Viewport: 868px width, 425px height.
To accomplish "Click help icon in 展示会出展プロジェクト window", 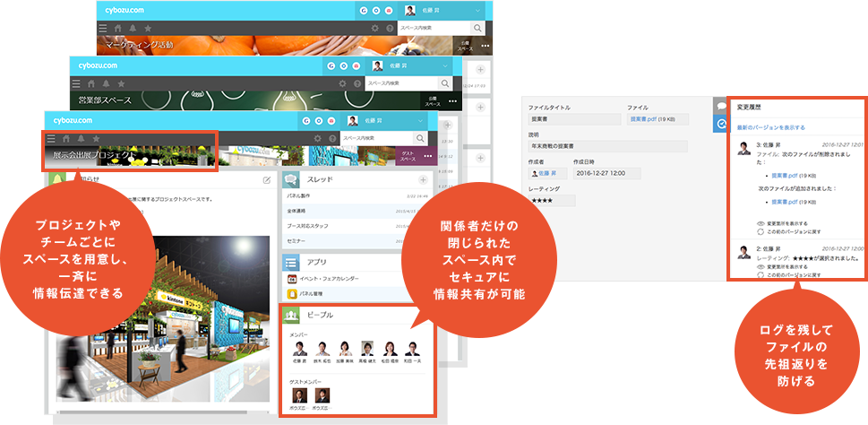I will pos(332,138).
